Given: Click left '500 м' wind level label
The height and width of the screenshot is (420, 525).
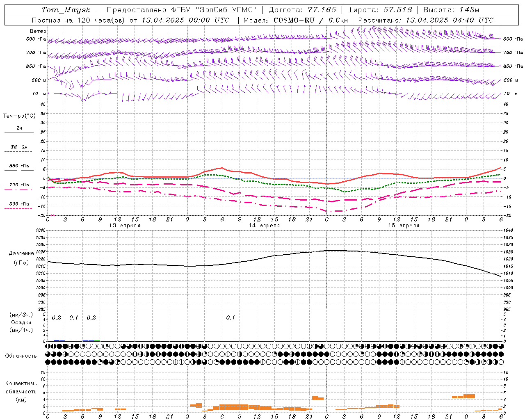Looking at the screenshot, I should coord(39,80).
